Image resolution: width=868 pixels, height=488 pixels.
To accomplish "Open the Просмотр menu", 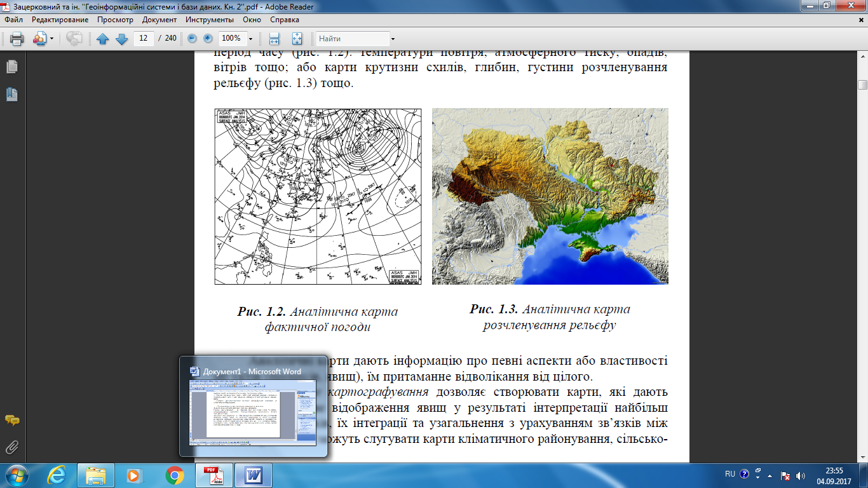I will [x=115, y=20].
